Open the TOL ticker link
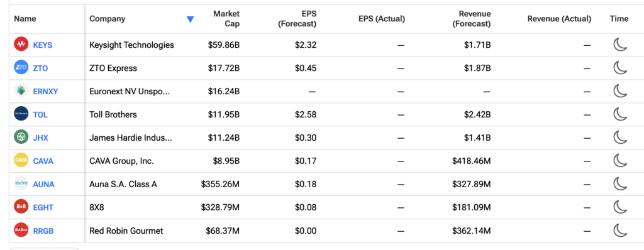Image resolution: width=644 pixels, height=250 pixels. 40,114
